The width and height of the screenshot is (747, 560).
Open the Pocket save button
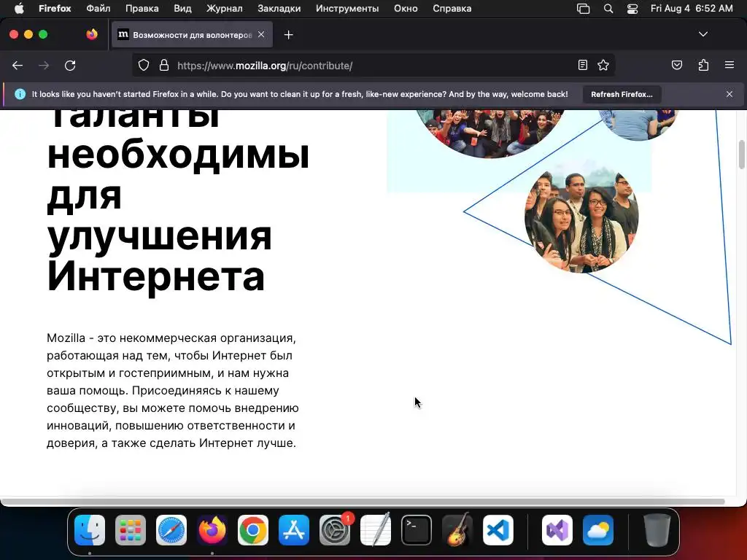coord(676,65)
